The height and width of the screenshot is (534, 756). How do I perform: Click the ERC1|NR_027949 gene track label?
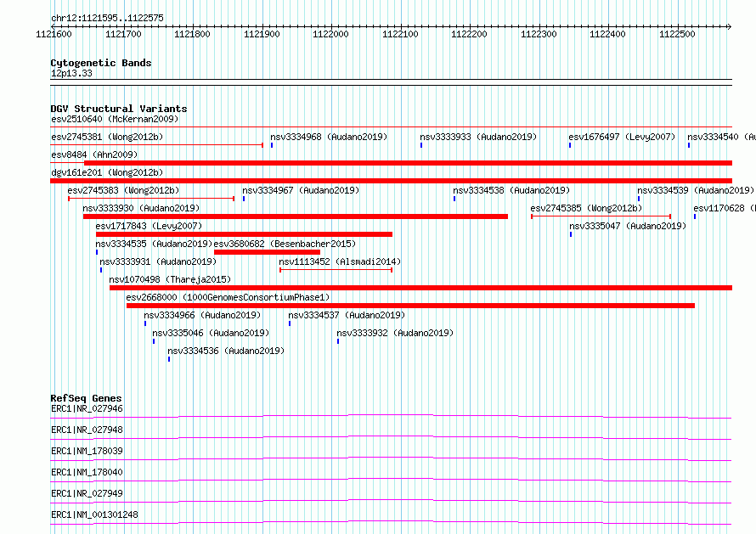tap(87, 493)
